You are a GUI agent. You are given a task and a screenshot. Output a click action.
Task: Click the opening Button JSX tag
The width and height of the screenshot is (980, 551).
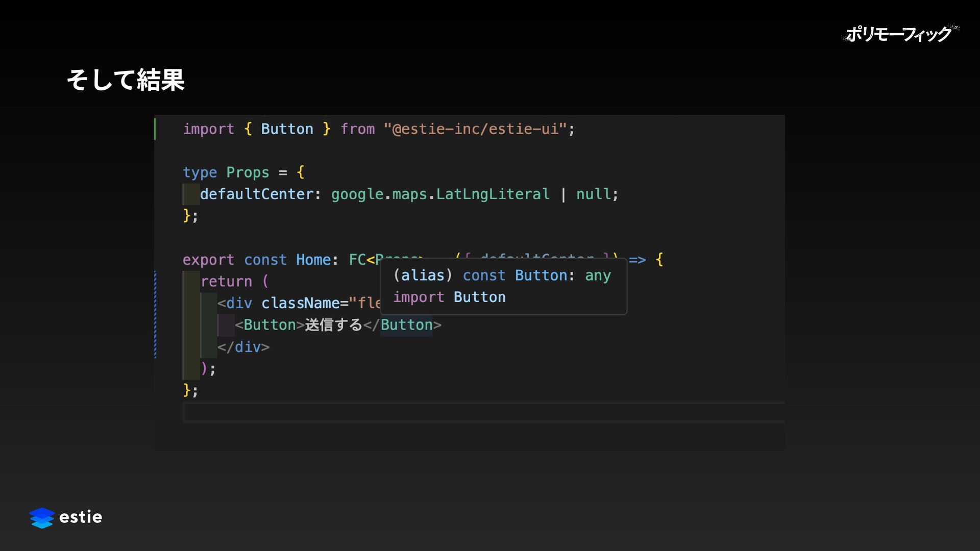(x=269, y=325)
